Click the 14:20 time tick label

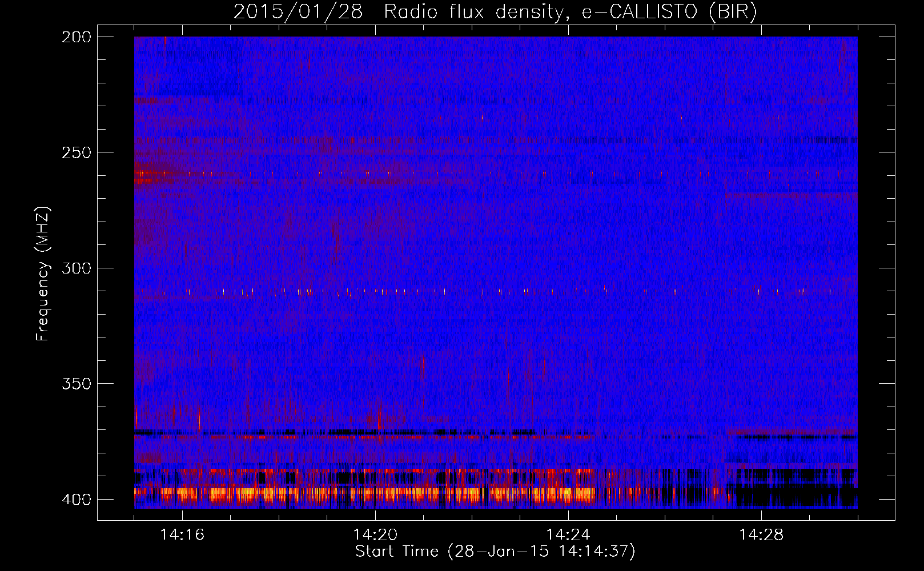tap(375, 535)
